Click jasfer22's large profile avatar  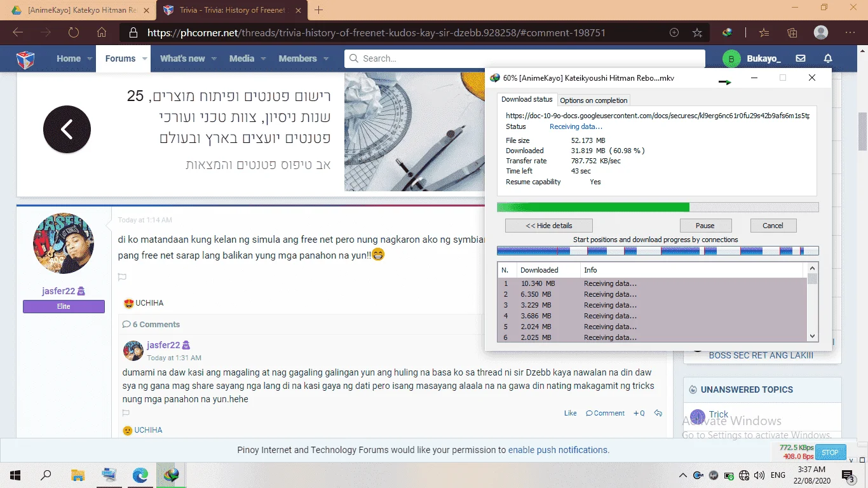[64, 243]
